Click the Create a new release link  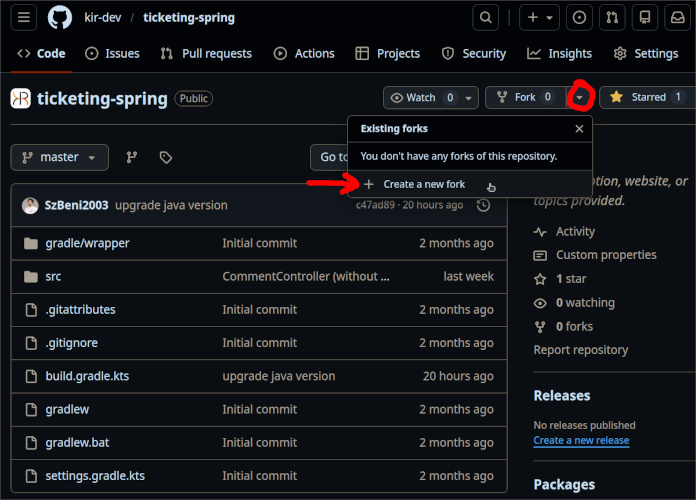tap(581, 440)
